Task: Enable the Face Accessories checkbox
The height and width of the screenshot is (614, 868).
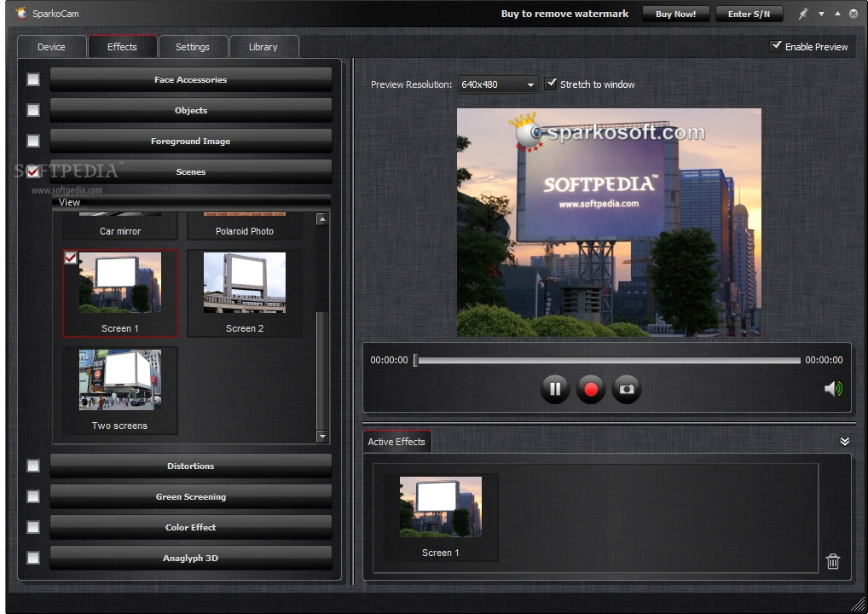Action: (x=33, y=79)
